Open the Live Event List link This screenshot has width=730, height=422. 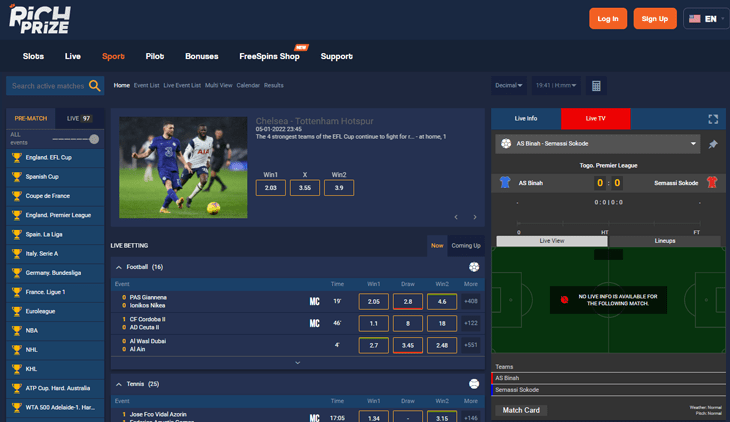click(182, 85)
